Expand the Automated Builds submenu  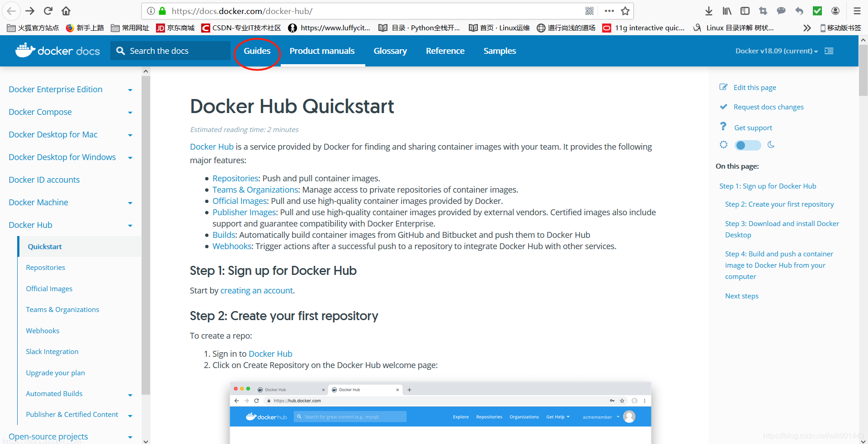[x=130, y=395]
